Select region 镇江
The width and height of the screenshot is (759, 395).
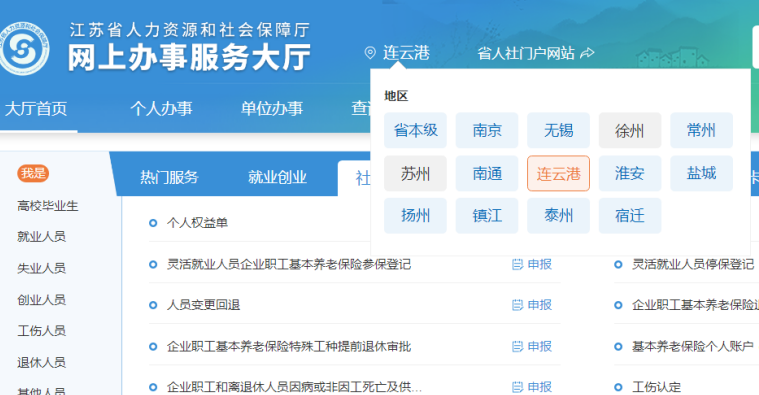pos(487,215)
